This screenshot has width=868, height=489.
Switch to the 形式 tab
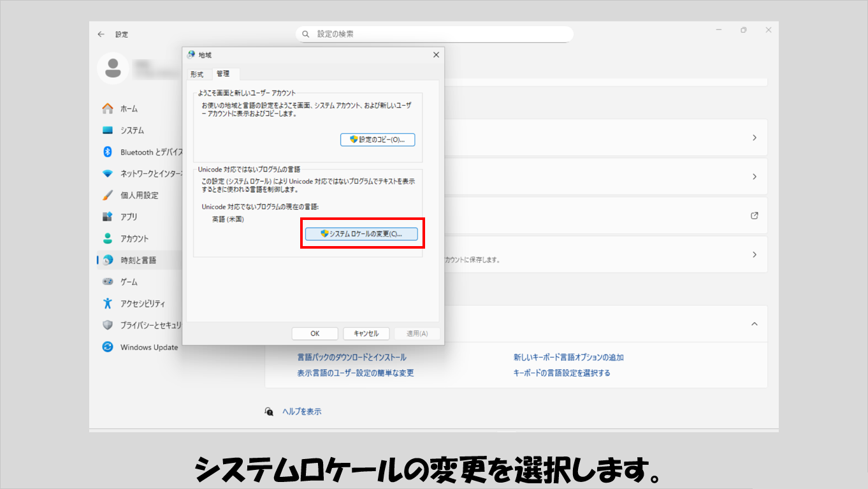197,74
